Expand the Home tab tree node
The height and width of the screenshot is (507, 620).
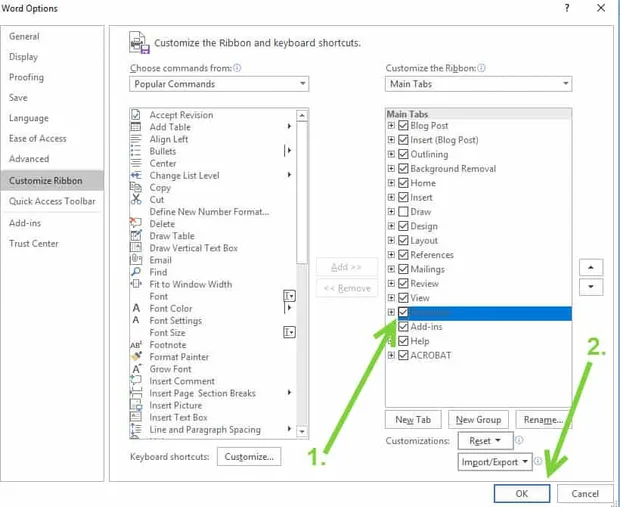391,183
